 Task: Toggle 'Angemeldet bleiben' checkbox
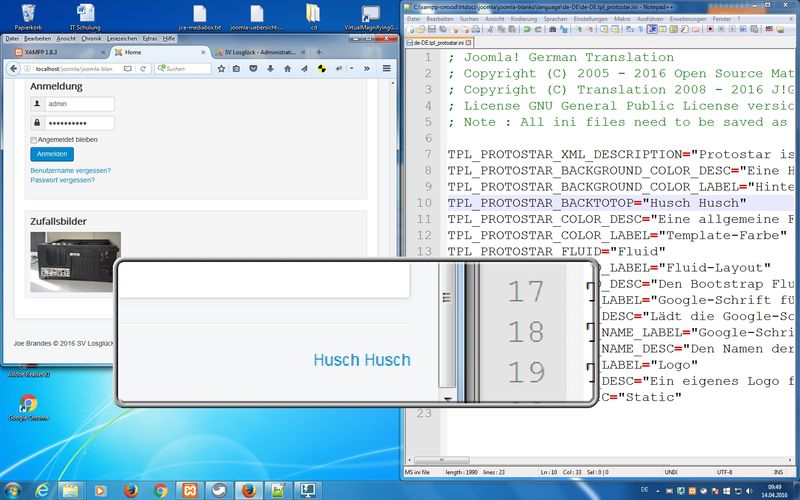[34, 140]
